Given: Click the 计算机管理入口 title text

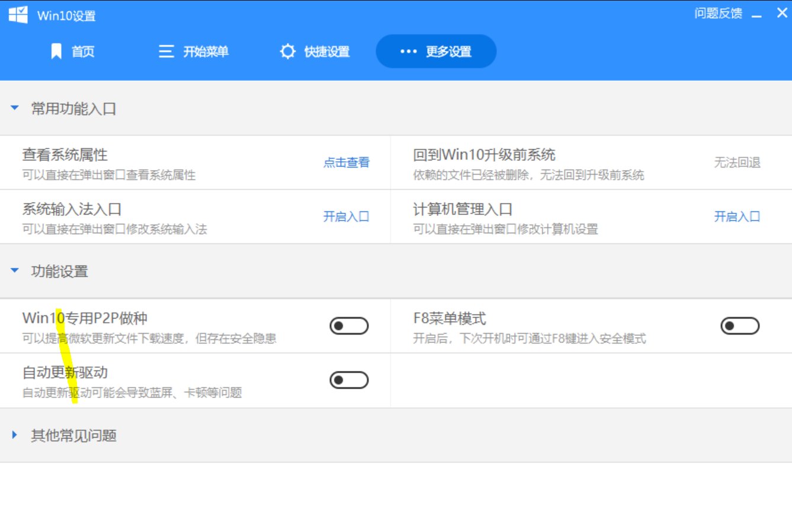Looking at the screenshot, I should 463,209.
